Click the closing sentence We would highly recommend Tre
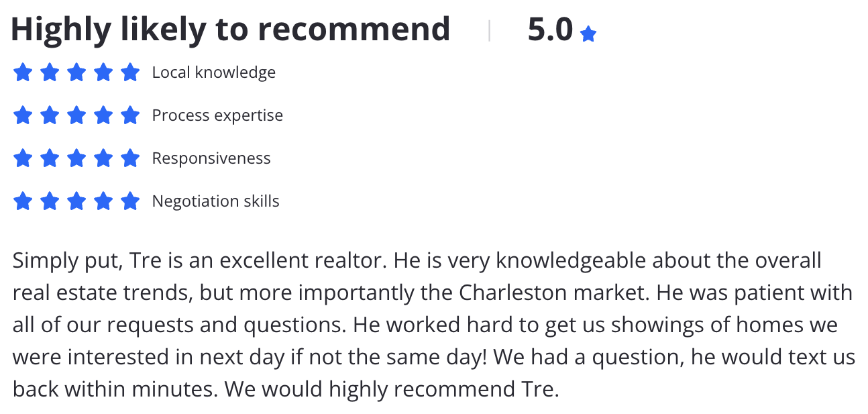This screenshot has height=414, width=868. [x=392, y=389]
